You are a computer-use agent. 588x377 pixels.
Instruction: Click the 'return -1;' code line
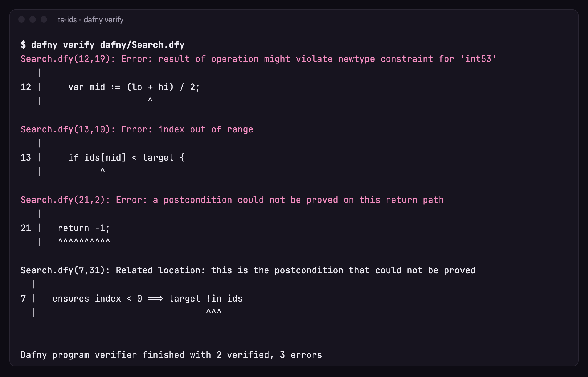[x=84, y=228]
